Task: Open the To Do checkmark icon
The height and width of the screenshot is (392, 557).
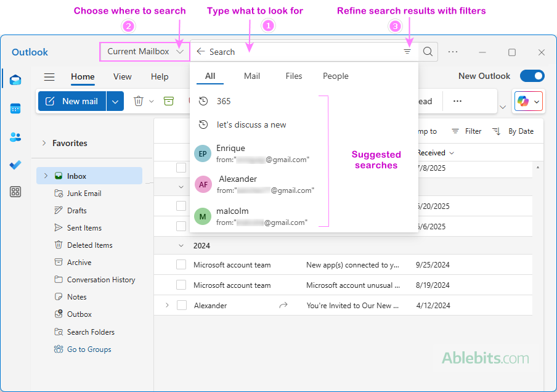Action: tap(15, 165)
